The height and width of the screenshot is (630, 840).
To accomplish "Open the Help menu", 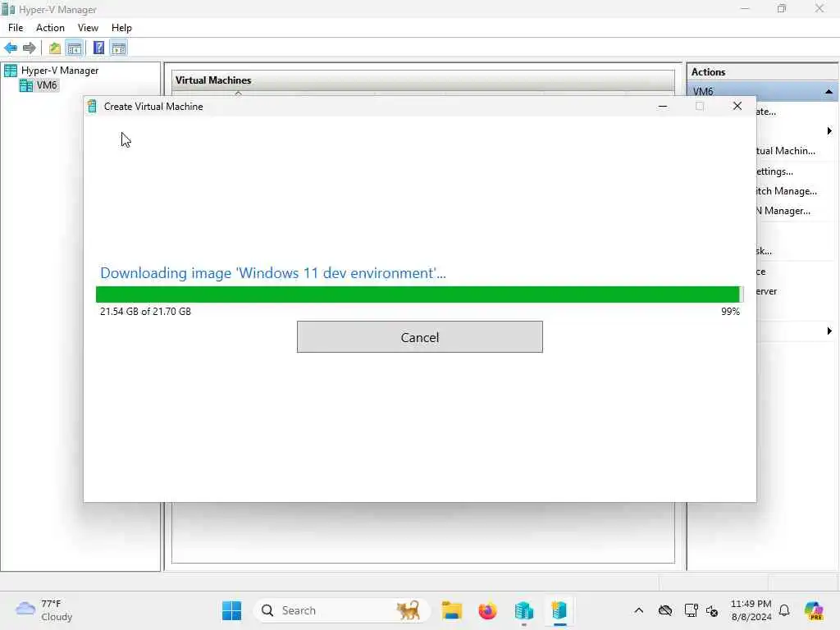I will point(121,28).
